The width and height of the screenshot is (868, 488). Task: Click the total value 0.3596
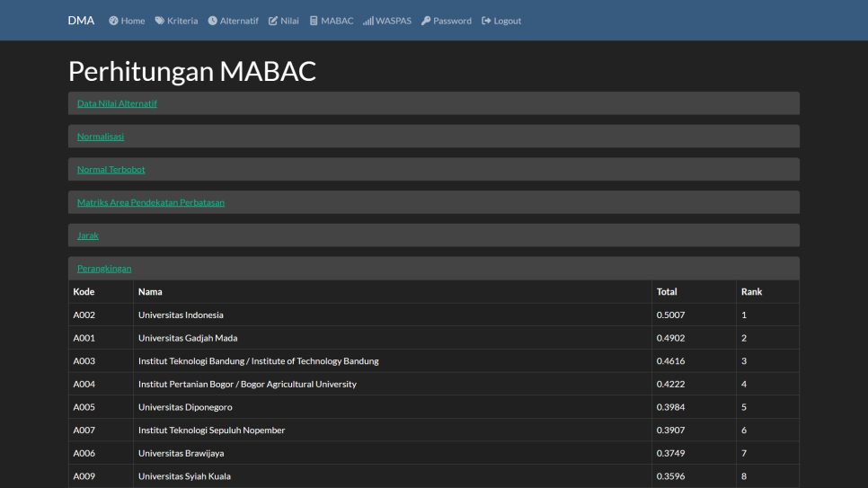click(670, 476)
